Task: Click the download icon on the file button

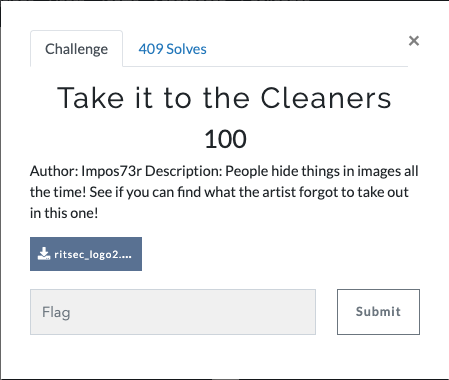Action: tap(44, 254)
